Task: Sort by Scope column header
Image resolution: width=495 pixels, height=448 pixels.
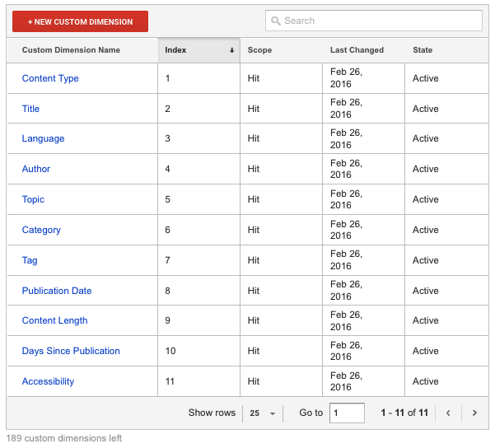Action: click(259, 50)
